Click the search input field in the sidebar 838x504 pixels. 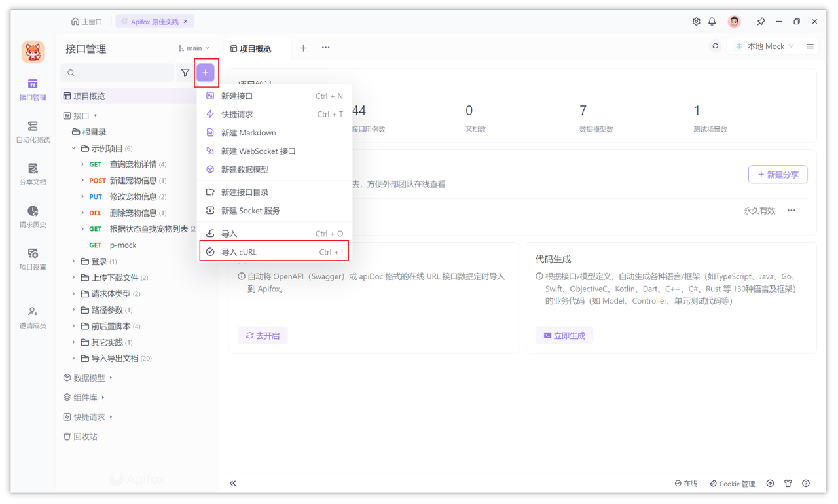pos(118,73)
